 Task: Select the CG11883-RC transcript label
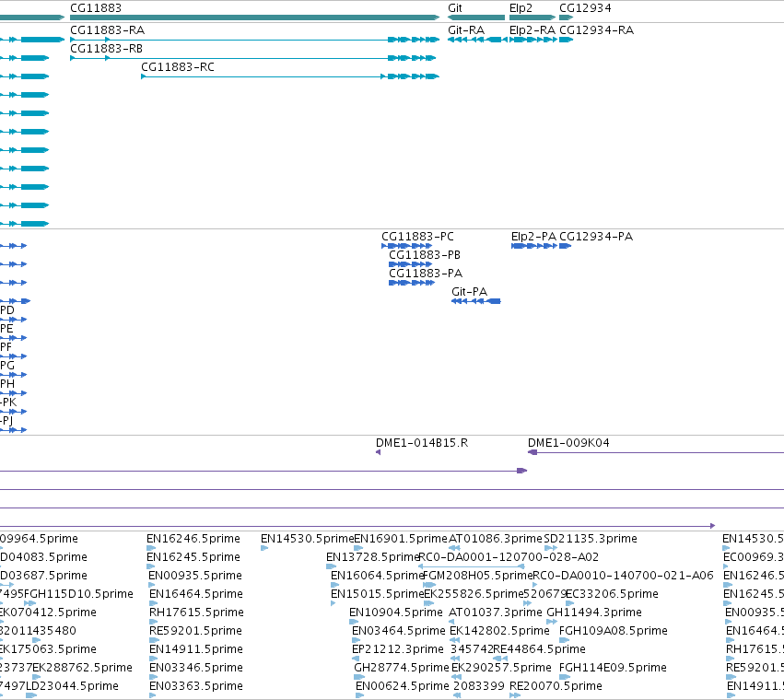tap(178, 67)
